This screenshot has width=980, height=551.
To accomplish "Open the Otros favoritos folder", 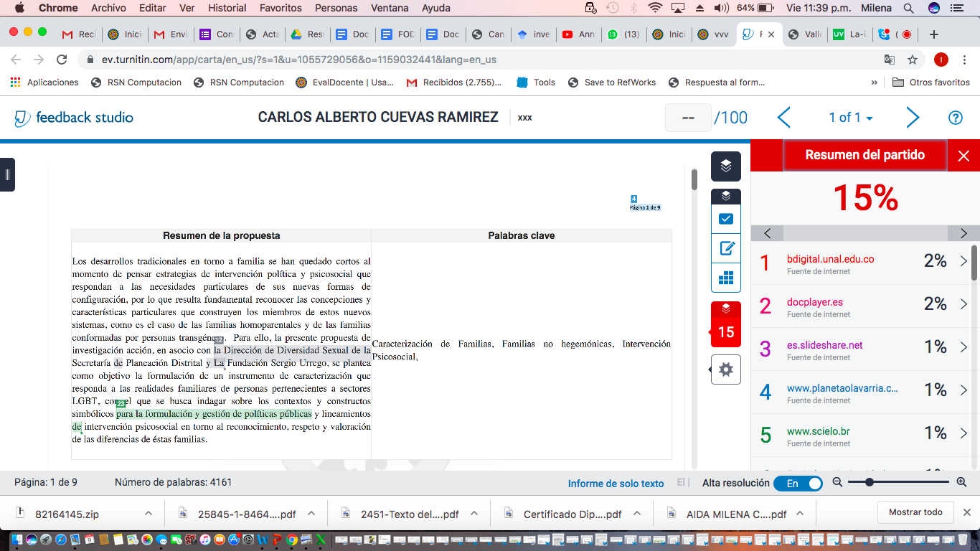I will pos(930,83).
